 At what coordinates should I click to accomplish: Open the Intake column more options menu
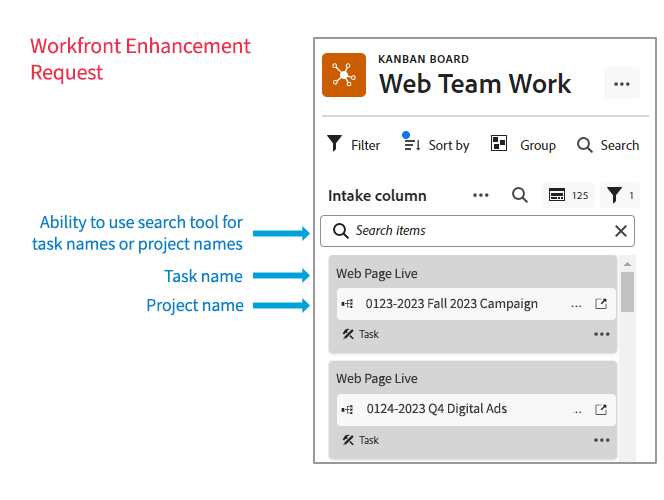[x=481, y=195]
